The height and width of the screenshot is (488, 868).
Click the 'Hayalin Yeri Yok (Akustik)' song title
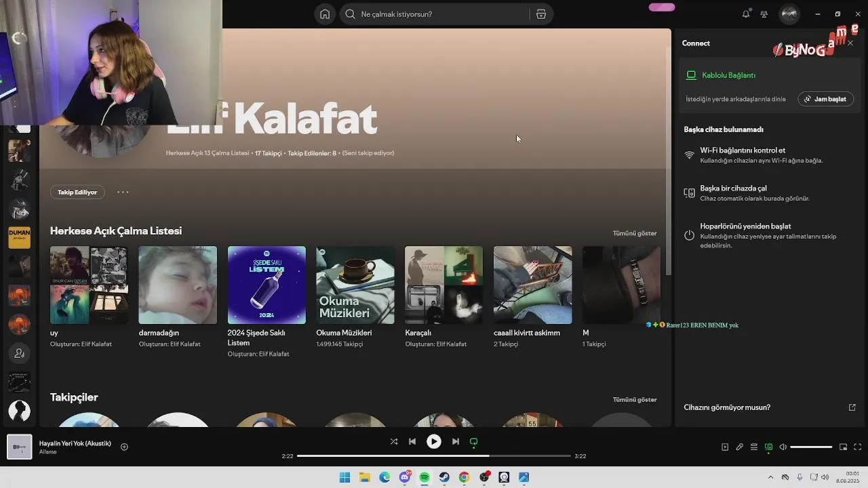[75, 443]
